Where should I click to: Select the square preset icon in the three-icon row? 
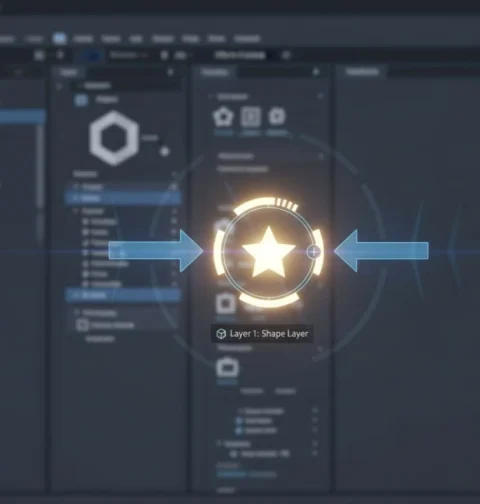click(251, 117)
